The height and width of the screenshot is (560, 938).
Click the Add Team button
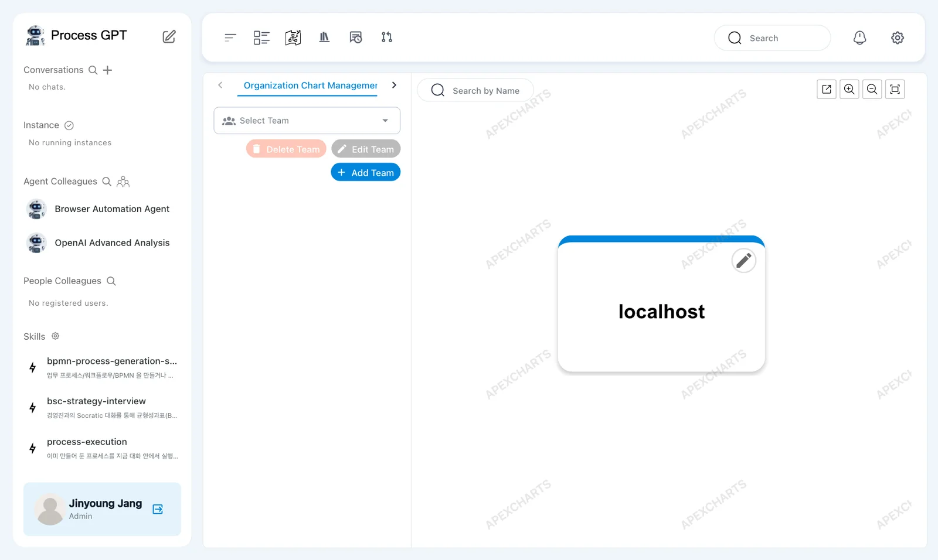pos(366,172)
